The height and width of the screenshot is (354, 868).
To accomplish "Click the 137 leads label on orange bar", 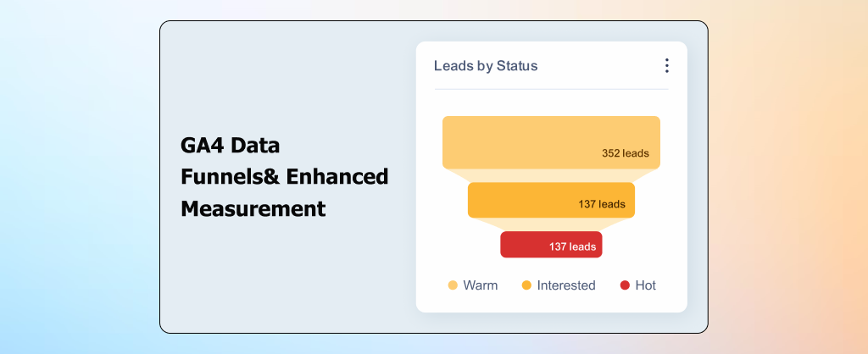I will [602, 204].
